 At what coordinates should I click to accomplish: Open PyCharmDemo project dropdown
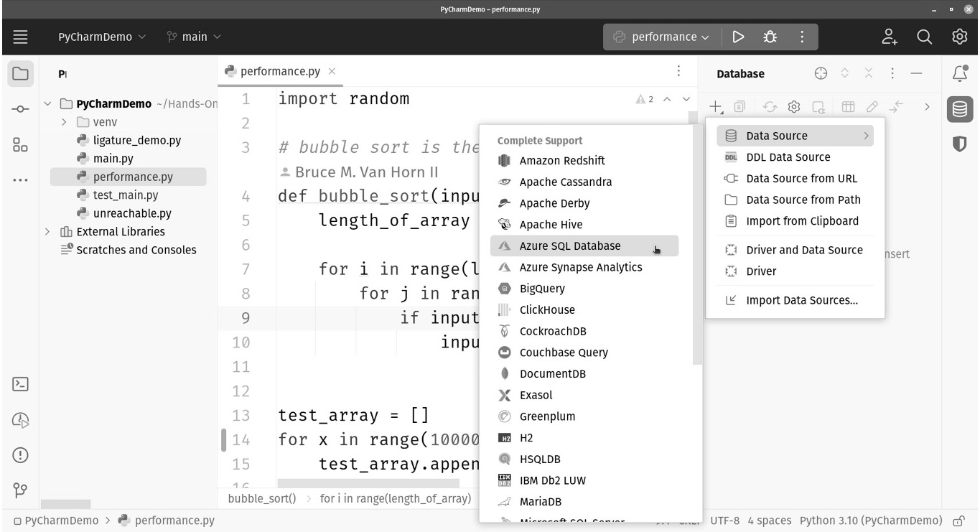[101, 37]
